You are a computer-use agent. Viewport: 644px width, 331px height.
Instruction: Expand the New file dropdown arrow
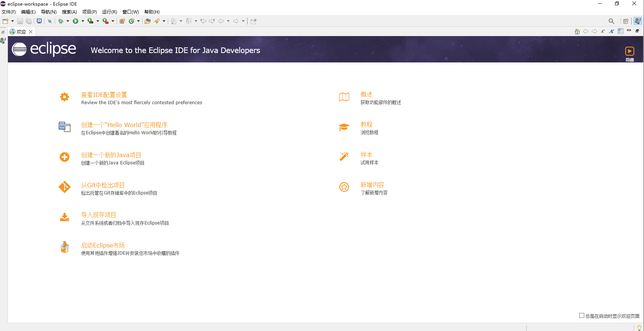(12, 21)
